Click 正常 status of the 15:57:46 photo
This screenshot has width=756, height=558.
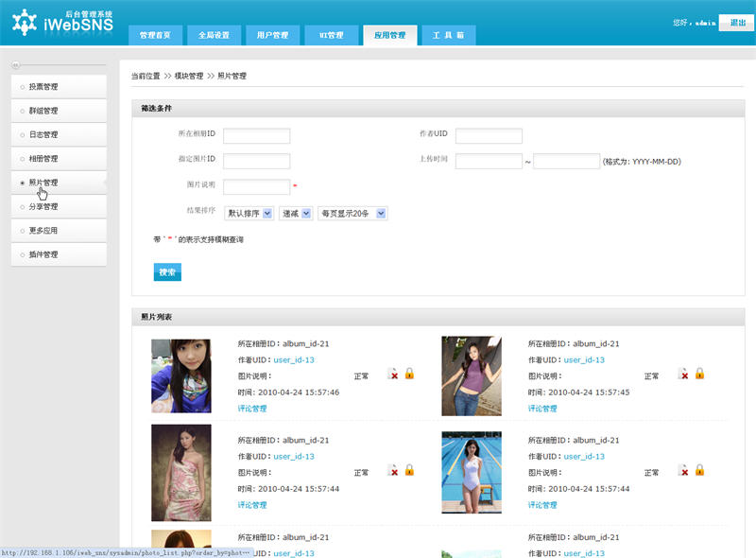pyautogui.click(x=361, y=376)
